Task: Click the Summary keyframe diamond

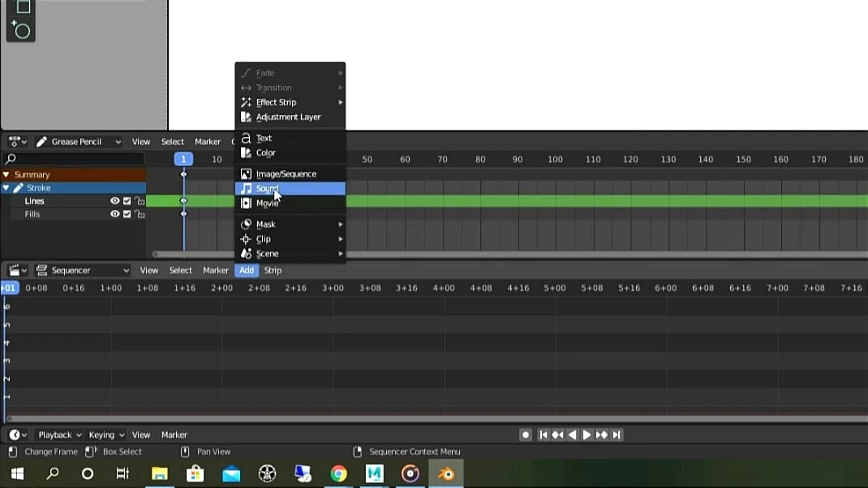Action: 184,174
